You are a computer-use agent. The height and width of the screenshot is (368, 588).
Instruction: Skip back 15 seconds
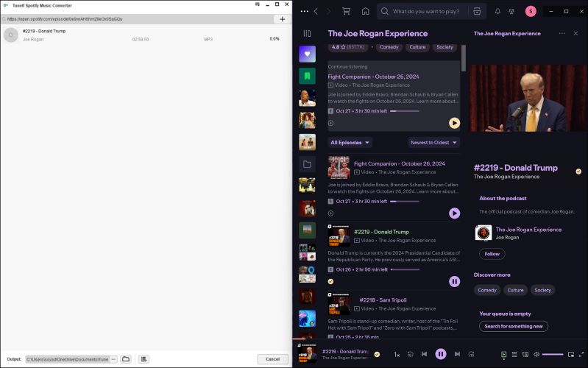[410, 354]
